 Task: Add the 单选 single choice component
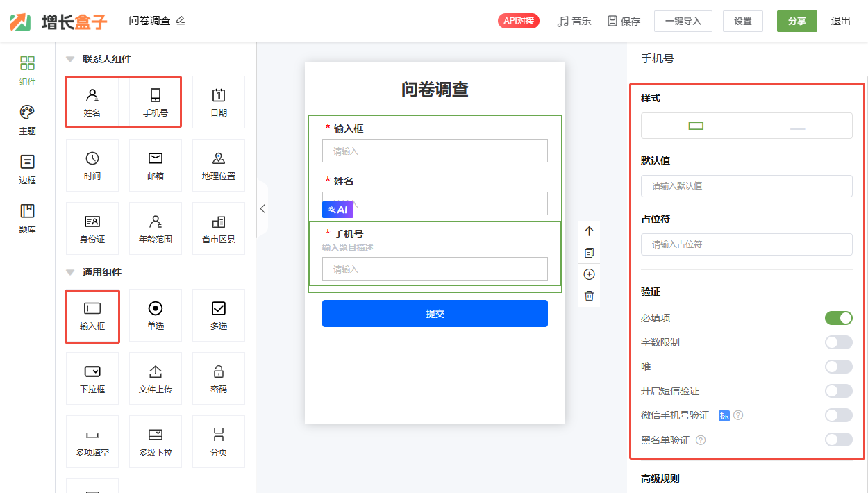tap(156, 316)
